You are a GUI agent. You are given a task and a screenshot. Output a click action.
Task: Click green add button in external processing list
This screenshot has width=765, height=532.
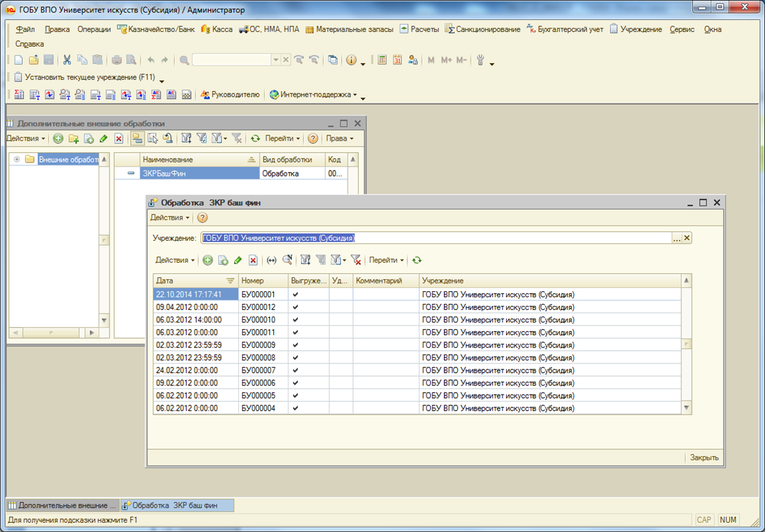(x=58, y=139)
